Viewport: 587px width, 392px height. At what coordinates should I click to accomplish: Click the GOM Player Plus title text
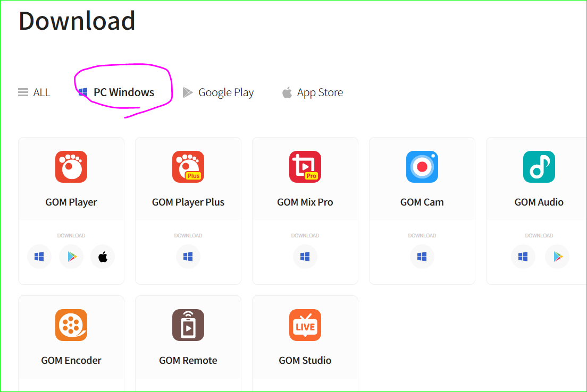(188, 202)
